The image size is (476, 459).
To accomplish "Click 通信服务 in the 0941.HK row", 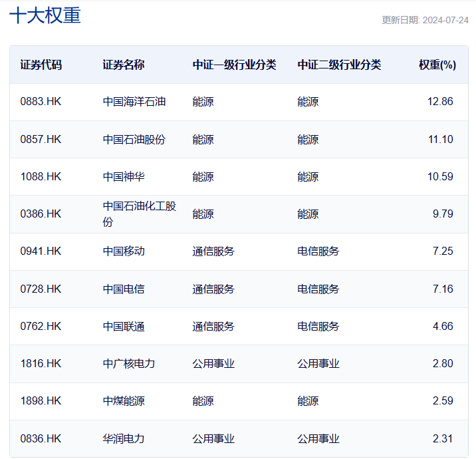I will click(213, 251).
